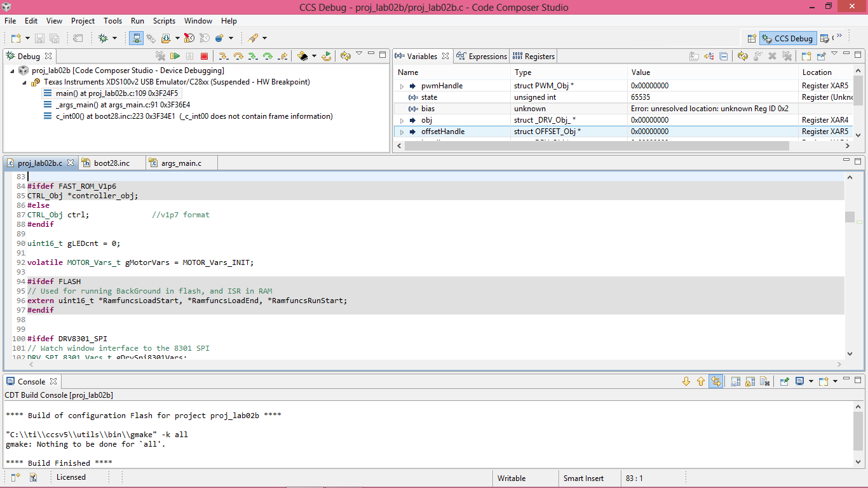Click Collapse All in Variables view
This screenshot has height=488, width=868.
tap(723, 56)
